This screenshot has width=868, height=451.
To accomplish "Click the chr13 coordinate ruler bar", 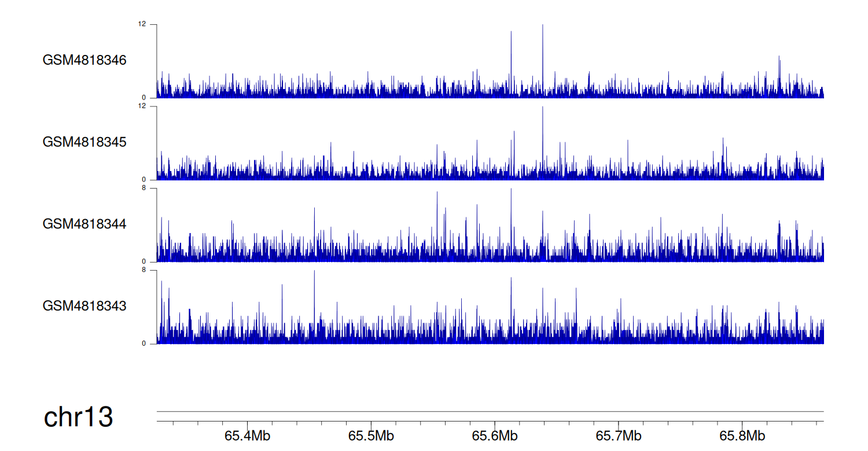I will pyautogui.click(x=490, y=412).
